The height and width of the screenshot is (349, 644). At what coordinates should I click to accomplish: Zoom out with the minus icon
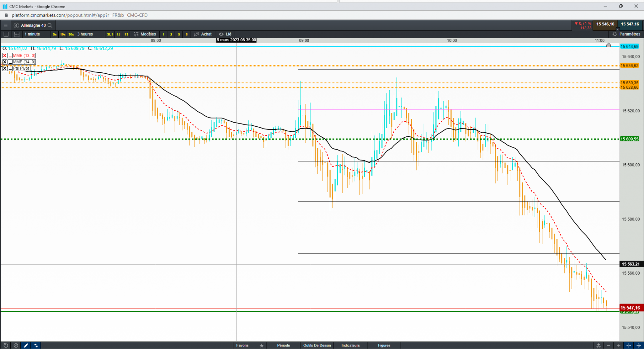(609, 345)
